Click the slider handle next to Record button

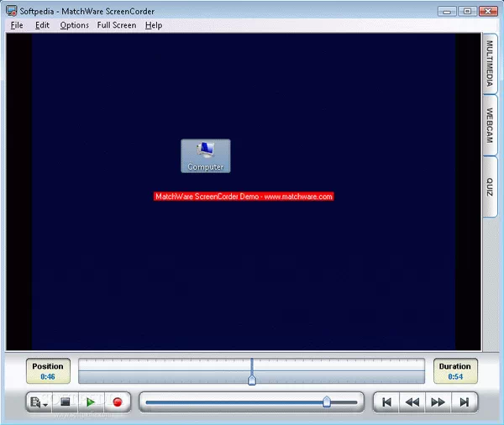327,402
